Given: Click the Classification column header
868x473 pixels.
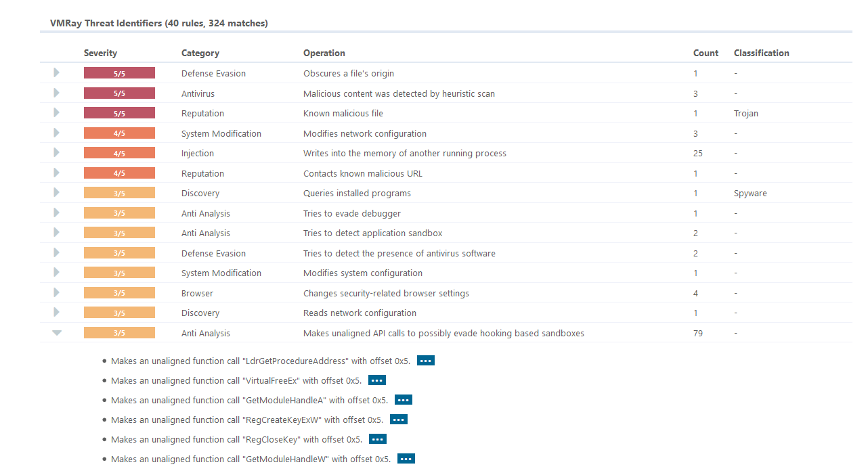Looking at the screenshot, I should (x=762, y=53).
